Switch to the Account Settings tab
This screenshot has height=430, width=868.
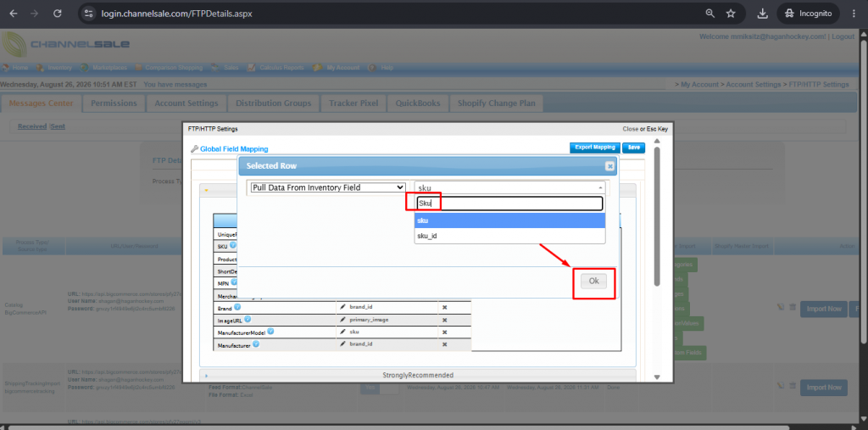tap(186, 103)
